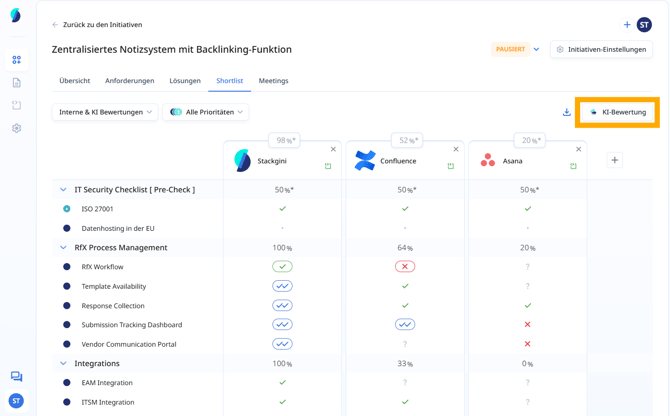
Task: Open settings gear in the left sidebar
Action: pos(16,128)
